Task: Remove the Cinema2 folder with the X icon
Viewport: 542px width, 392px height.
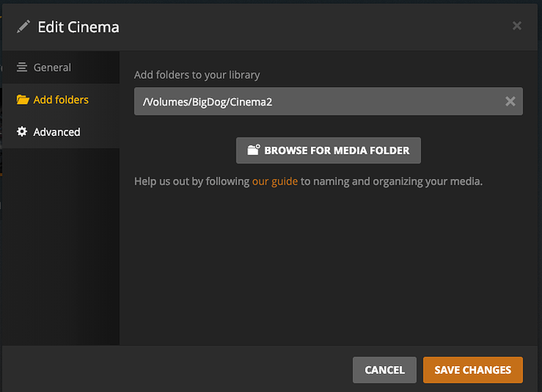Action: pos(510,101)
